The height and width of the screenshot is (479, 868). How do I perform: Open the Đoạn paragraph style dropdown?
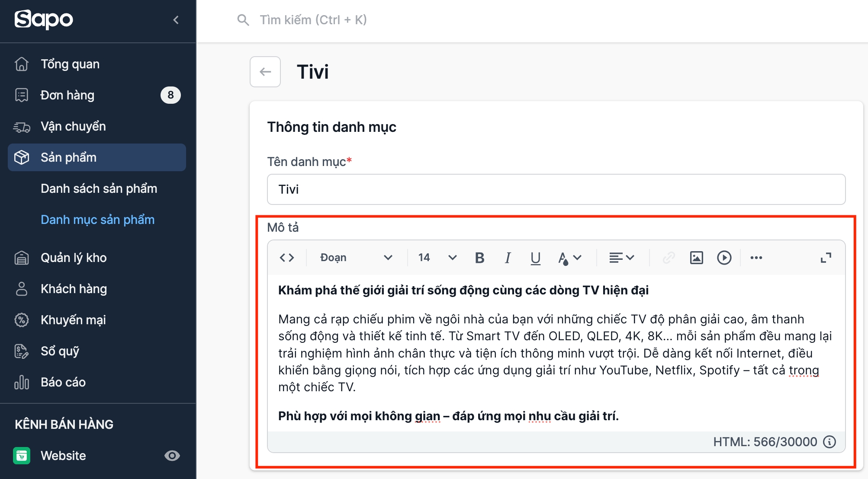tap(356, 258)
